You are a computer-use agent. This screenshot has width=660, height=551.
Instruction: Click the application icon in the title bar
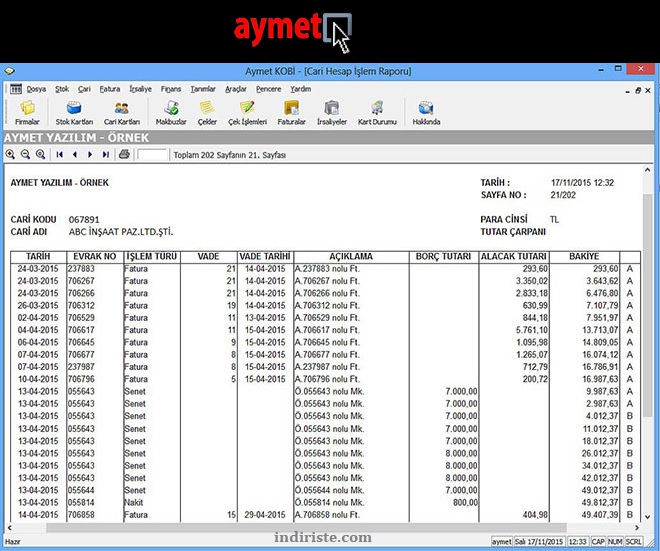tap(9, 71)
